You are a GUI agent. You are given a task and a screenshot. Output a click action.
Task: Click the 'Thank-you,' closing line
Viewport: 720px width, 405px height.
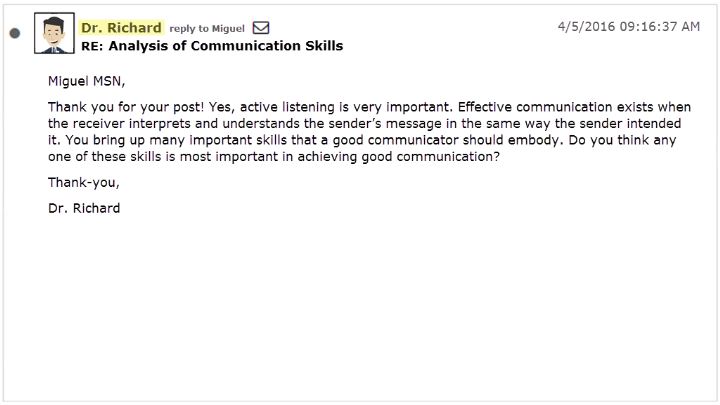pos(84,183)
